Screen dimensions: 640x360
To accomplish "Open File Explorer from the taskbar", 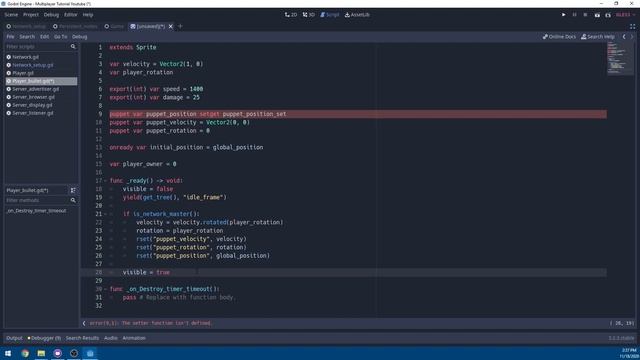I will pos(41,353).
